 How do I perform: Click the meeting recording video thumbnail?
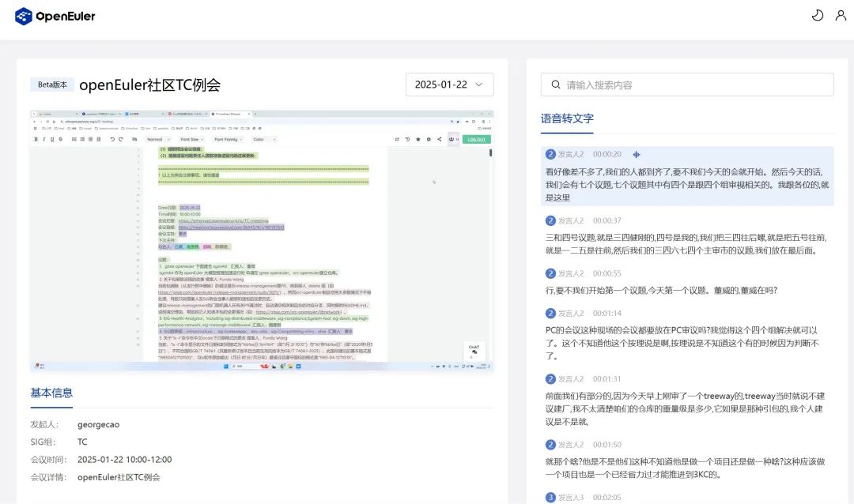point(262,241)
